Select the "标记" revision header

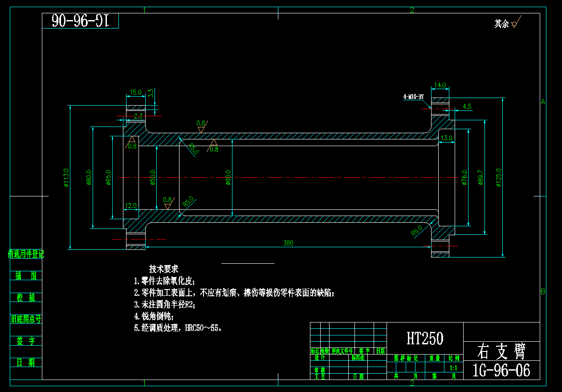(x=315, y=351)
